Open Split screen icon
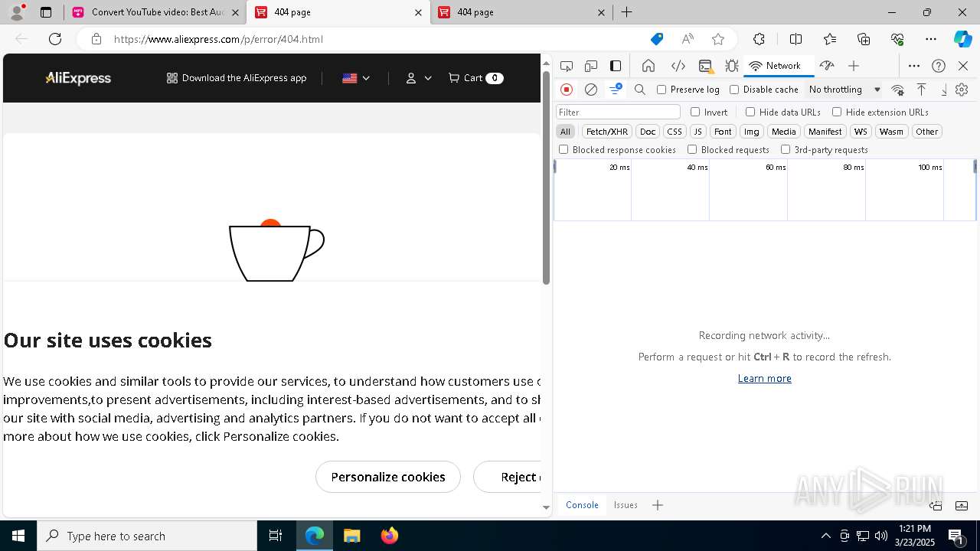The height and width of the screenshot is (551, 980). point(795,39)
